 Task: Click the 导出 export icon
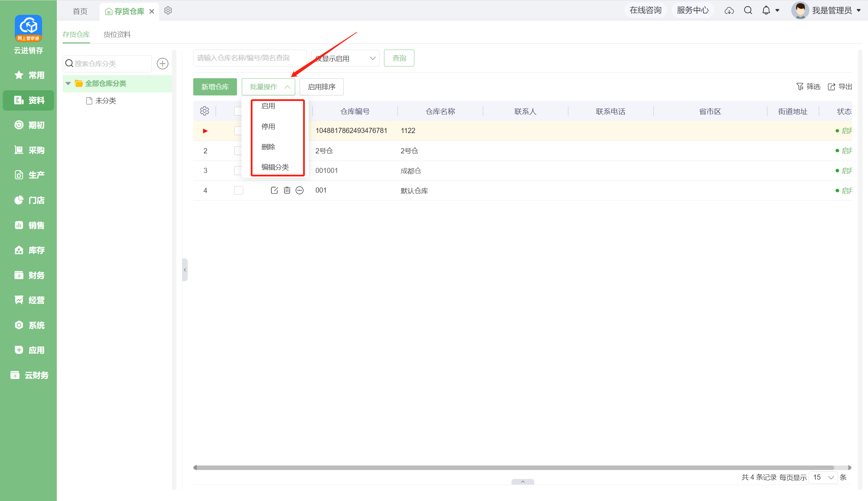(x=831, y=86)
